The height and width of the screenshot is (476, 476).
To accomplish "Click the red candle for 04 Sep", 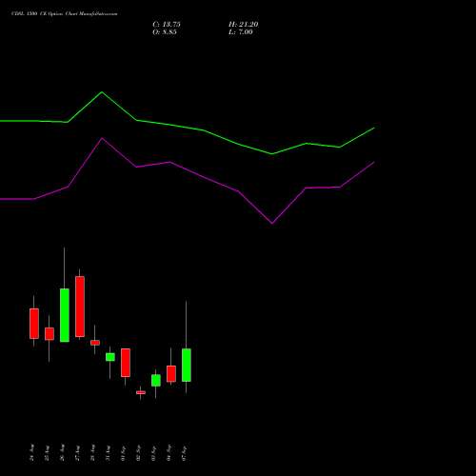I will (171, 374).
